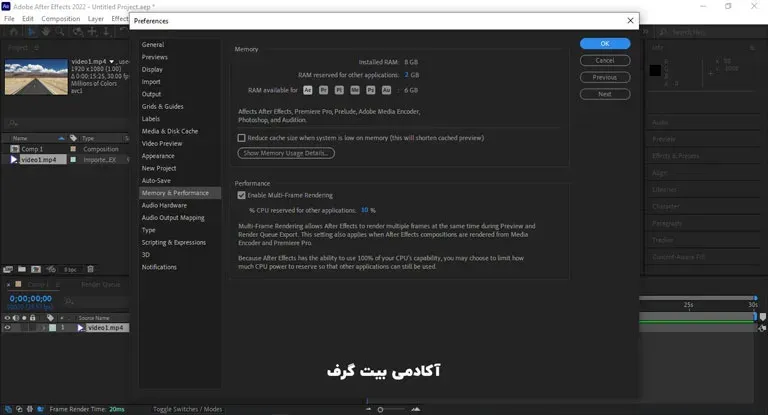Edit CPU reserved for other applications percent
The image size is (768, 415).
pyautogui.click(x=364, y=210)
